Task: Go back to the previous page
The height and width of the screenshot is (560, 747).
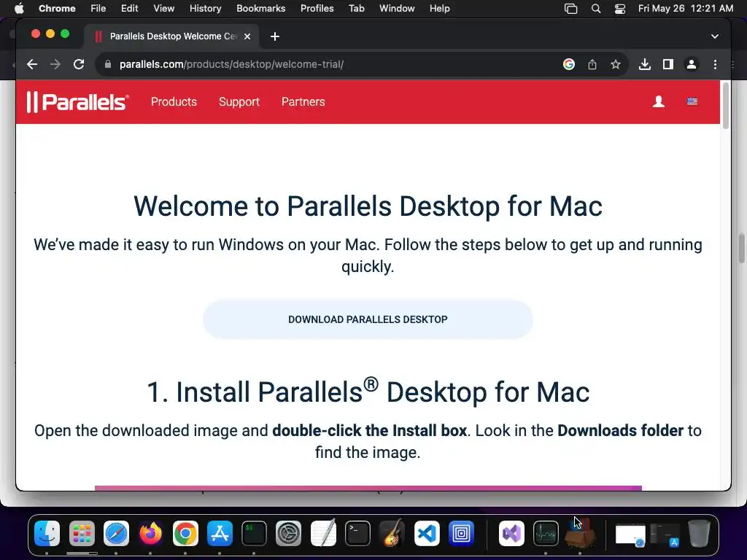Action: click(x=32, y=64)
